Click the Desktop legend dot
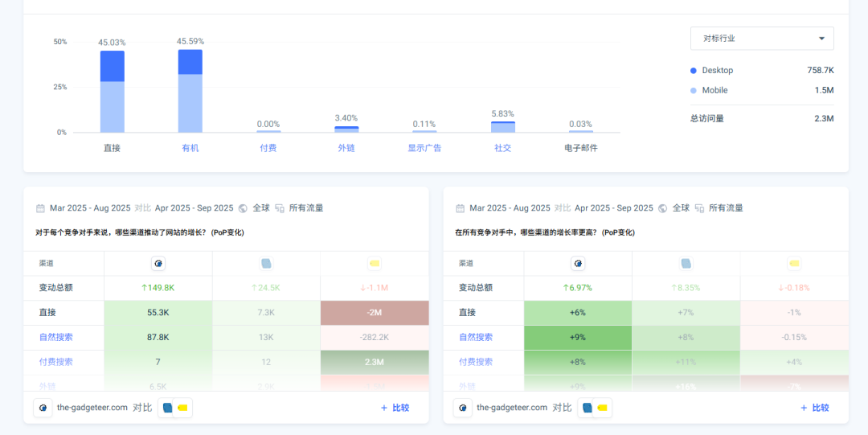 (x=694, y=71)
